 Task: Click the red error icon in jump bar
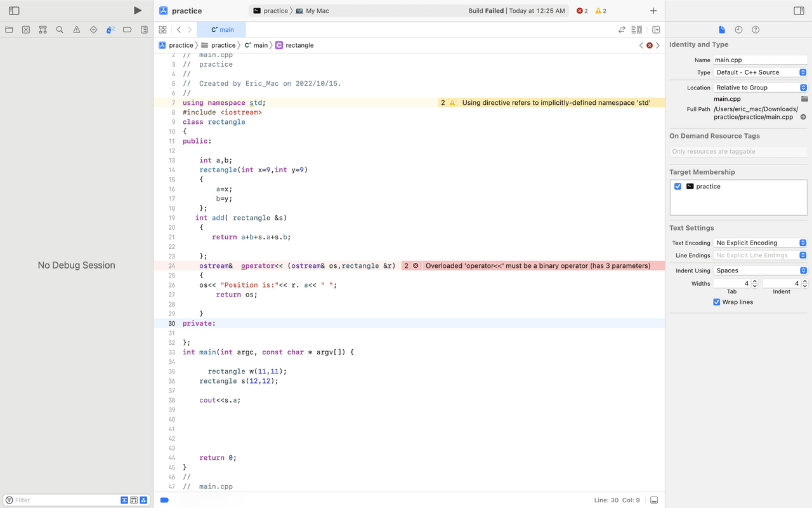click(x=650, y=46)
